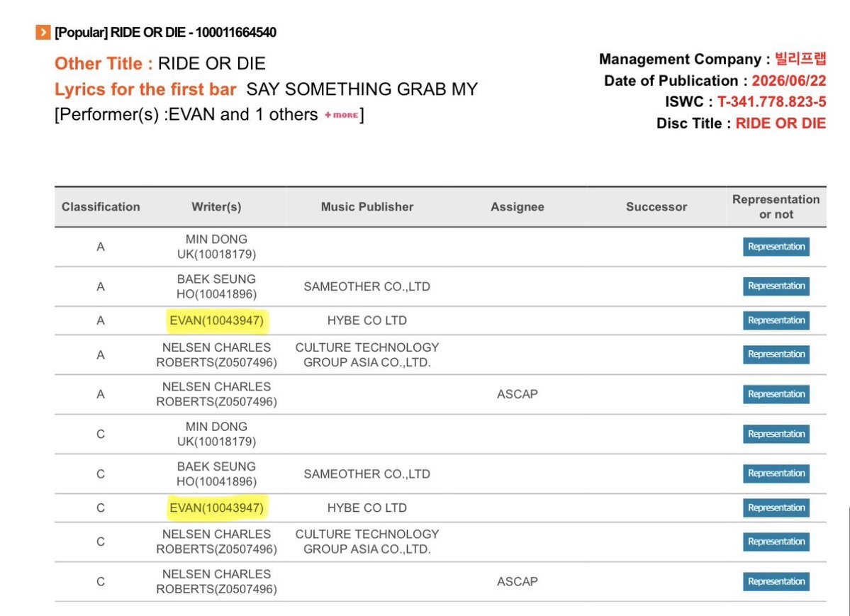Click Representation button for C BAEK SEUNG HO row
This screenshot has height=616, width=850.
776,474
